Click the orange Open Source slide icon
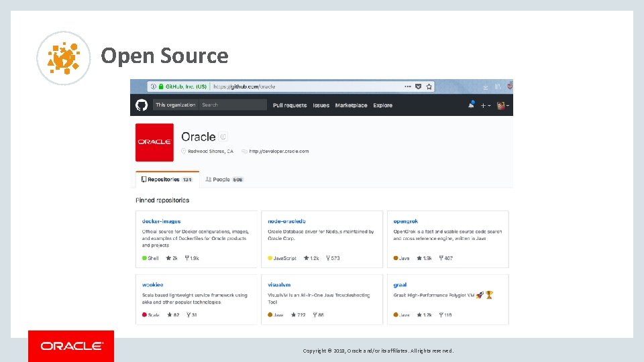This screenshot has width=644, height=362. [64, 58]
